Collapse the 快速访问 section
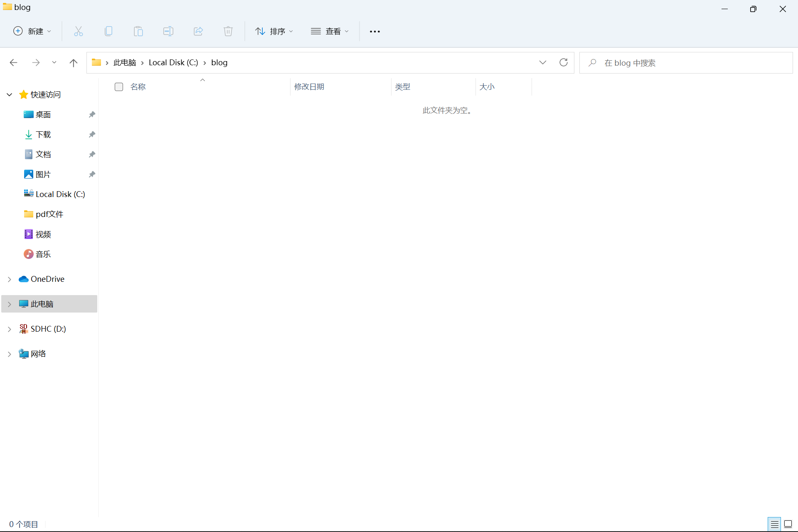The width and height of the screenshot is (798, 532). [9, 95]
